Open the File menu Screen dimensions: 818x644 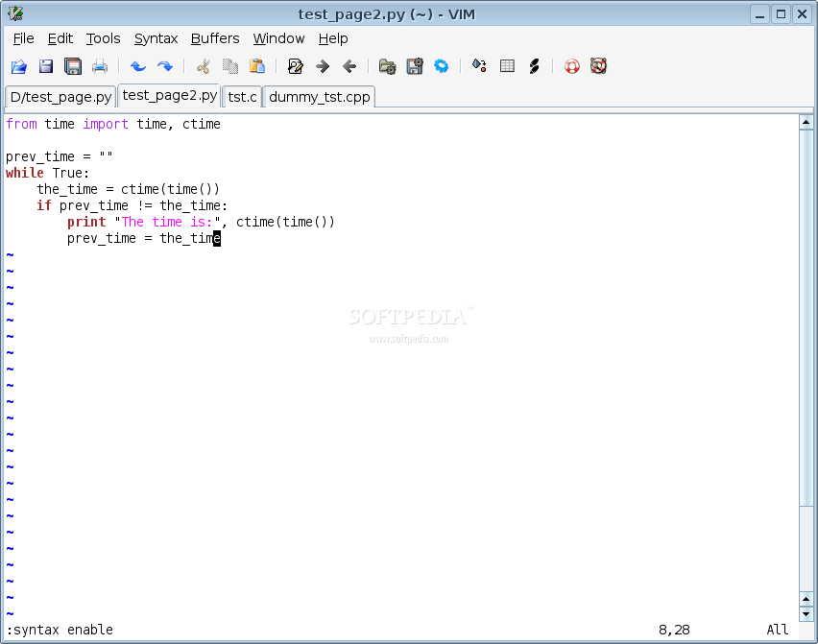(23, 38)
